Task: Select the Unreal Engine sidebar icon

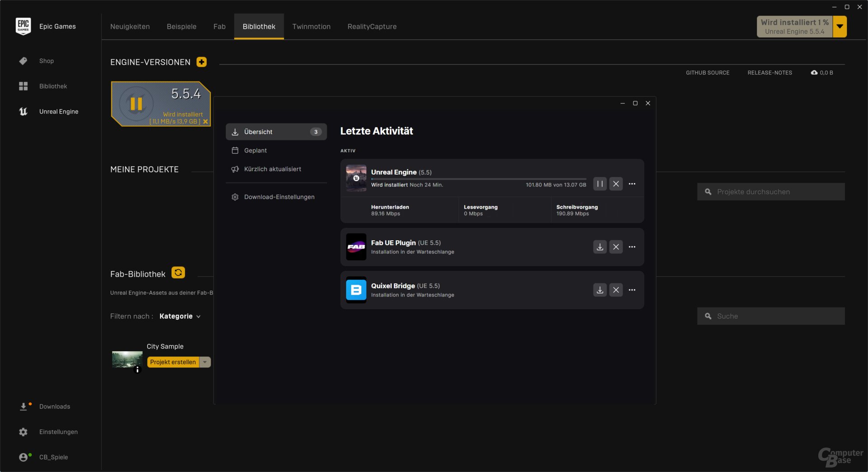Action: 24,111
